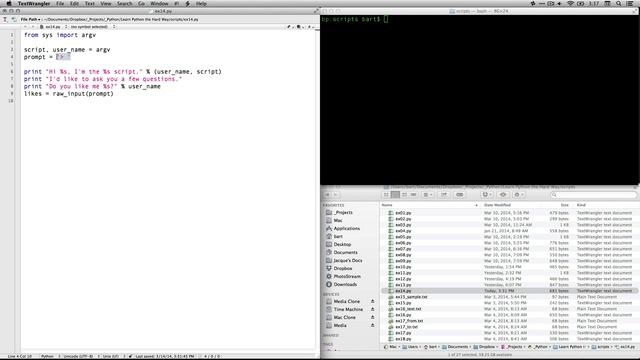Viewport: 640px width, 360px height.
Task: Click inside the Terminal window prompt
Action: click(386, 19)
